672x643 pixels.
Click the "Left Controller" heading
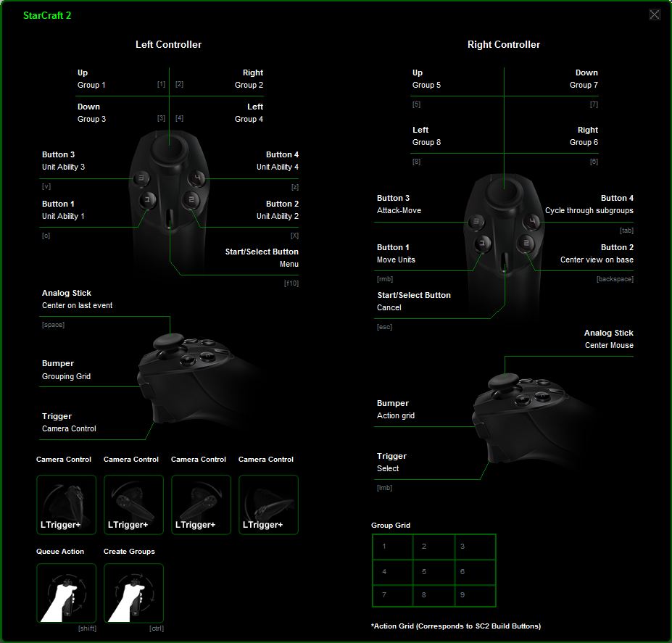pos(168,44)
